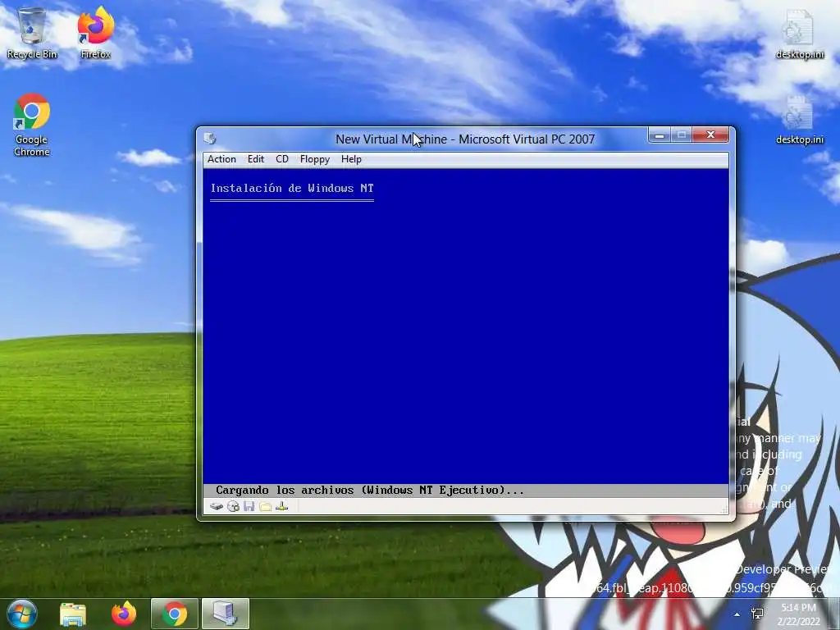This screenshot has width=840, height=630.
Task: Click inside the Windows NT setup screen
Action: pos(466,326)
